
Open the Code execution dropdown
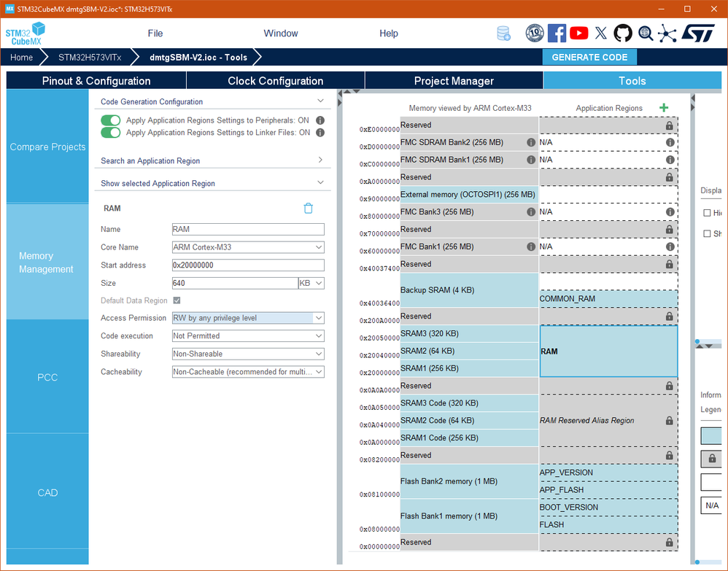click(x=248, y=335)
